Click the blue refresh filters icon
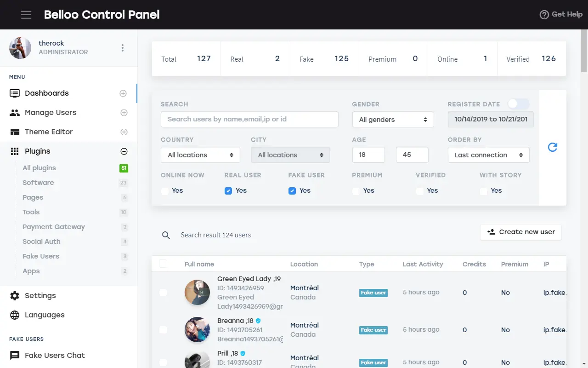Screen dimensions: 588x368 tap(553, 147)
